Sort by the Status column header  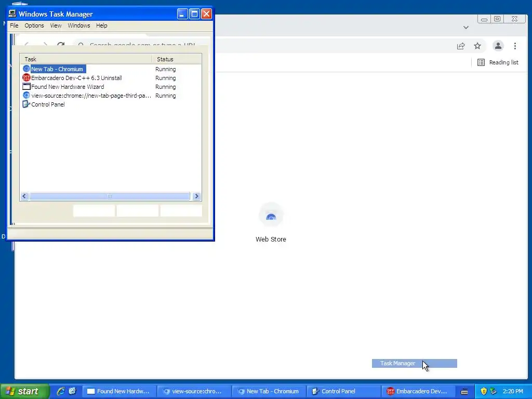(177, 59)
